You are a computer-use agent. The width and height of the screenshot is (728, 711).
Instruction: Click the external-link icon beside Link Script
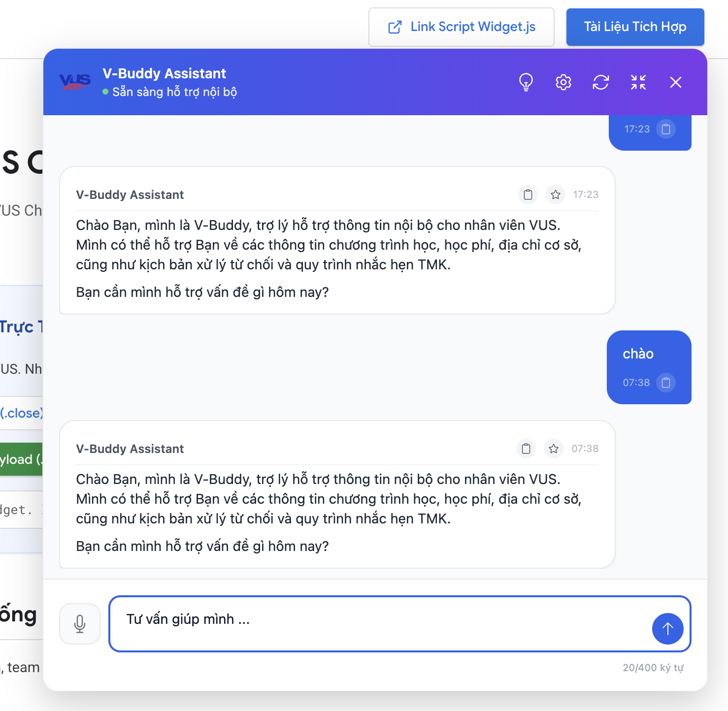pos(395,27)
